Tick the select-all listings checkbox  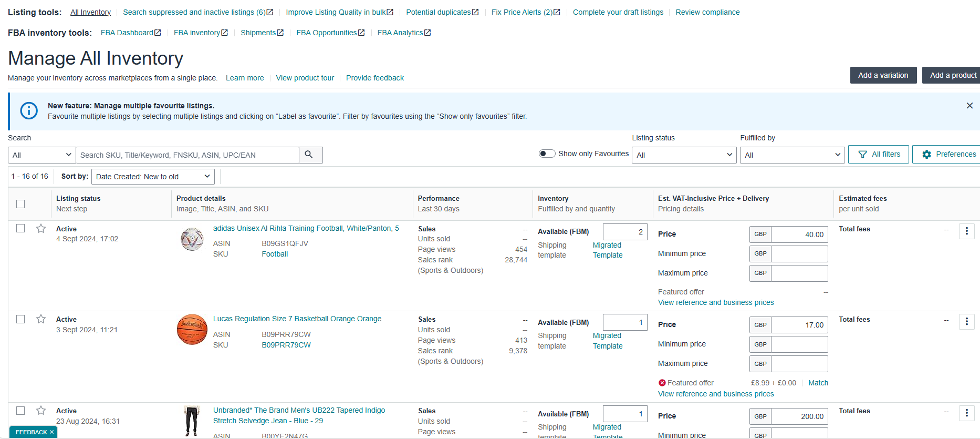pos(20,204)
